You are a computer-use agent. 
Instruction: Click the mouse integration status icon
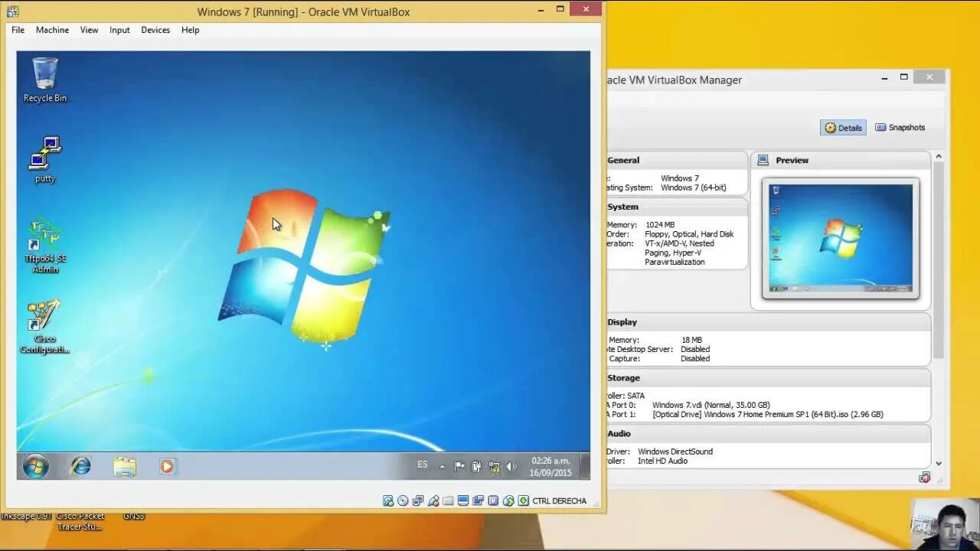[x=508, y=500]
